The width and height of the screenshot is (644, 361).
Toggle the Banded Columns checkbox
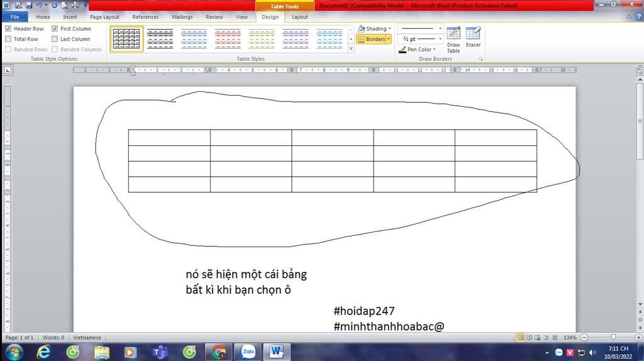click(x=55, y=49)
